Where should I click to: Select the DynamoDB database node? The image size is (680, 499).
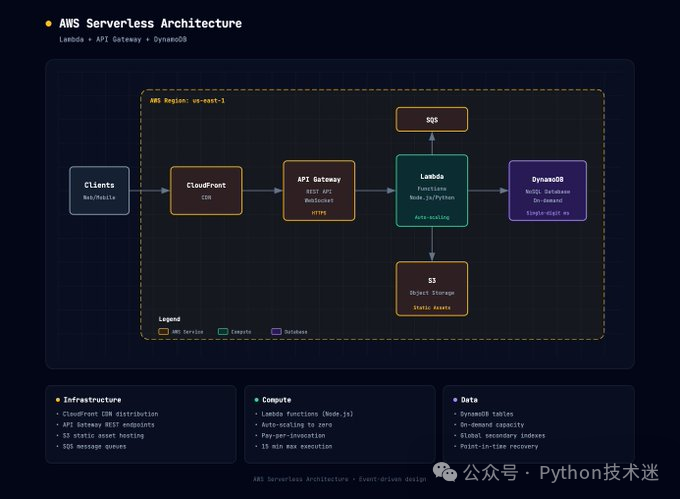[548, 190]
